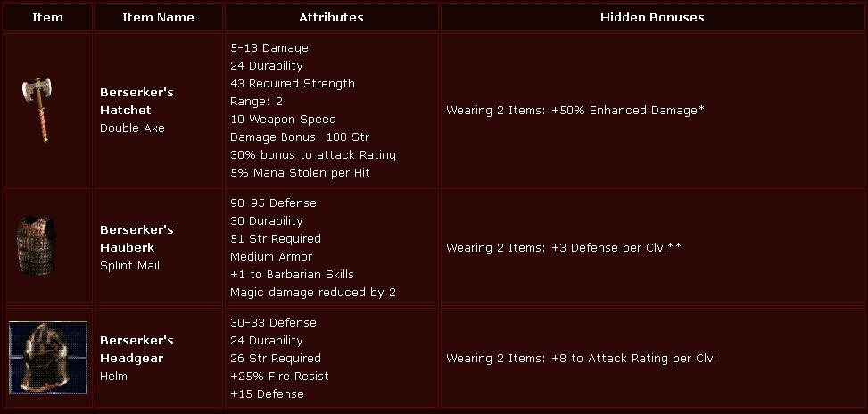Select the Attributes column header
This screenshot has width=868, height=414.
pos(331,17)
